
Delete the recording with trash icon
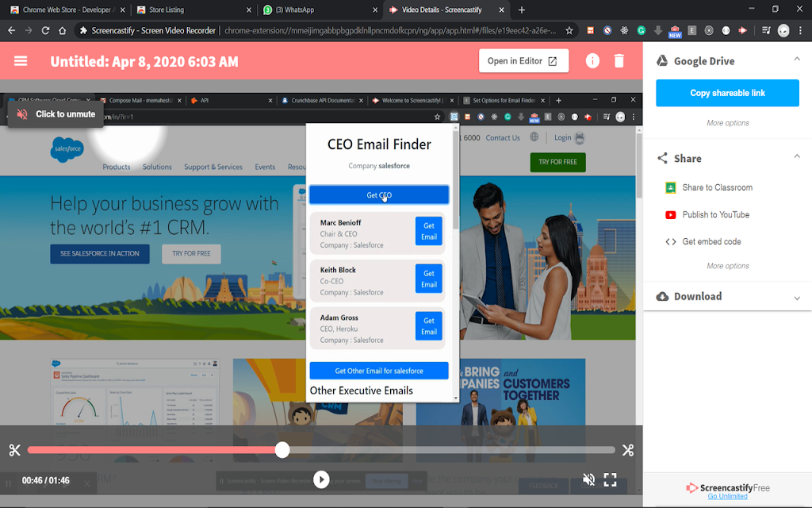(x=619, y=61)
